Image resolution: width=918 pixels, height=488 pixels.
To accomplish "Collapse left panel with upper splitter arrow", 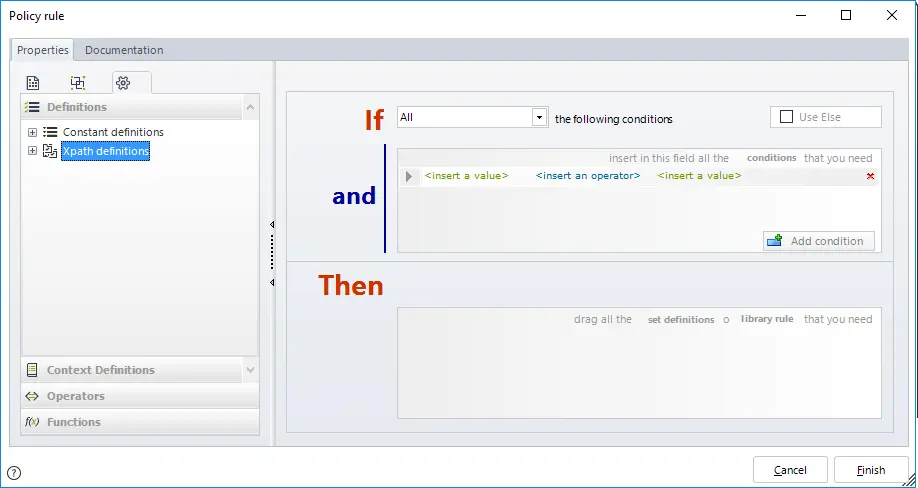I will coord(272,225).
